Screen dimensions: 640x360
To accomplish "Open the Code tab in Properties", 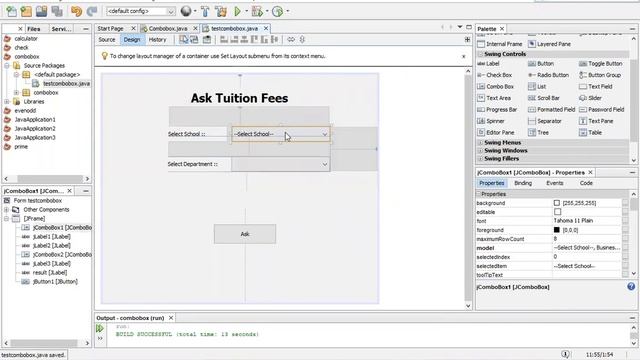I will click(x=586, y=183).
